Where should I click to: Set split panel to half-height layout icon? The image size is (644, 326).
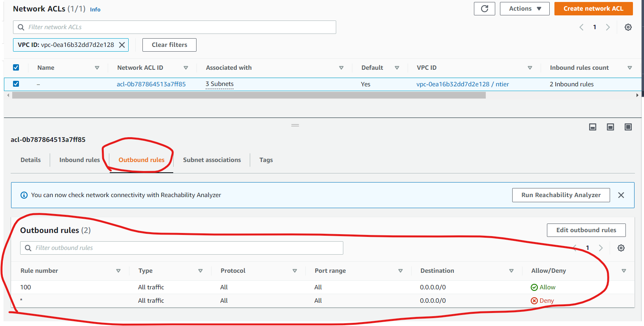(x=610, y=127)
